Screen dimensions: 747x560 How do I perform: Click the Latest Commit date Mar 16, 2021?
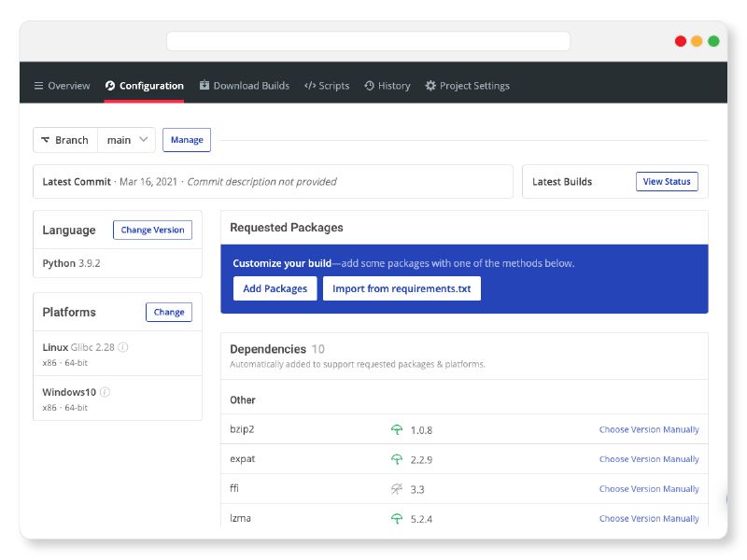coord(148,182)
